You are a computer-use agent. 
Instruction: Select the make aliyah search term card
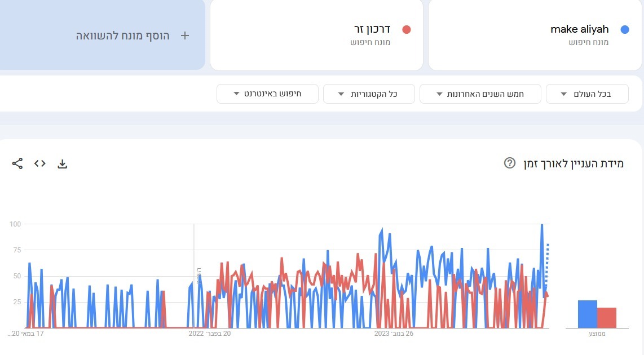(535, 35)
